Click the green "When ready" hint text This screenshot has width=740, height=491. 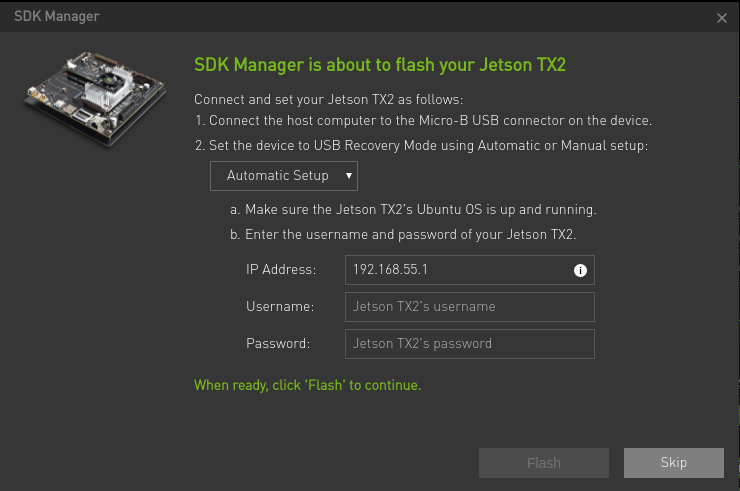[307, 385]
